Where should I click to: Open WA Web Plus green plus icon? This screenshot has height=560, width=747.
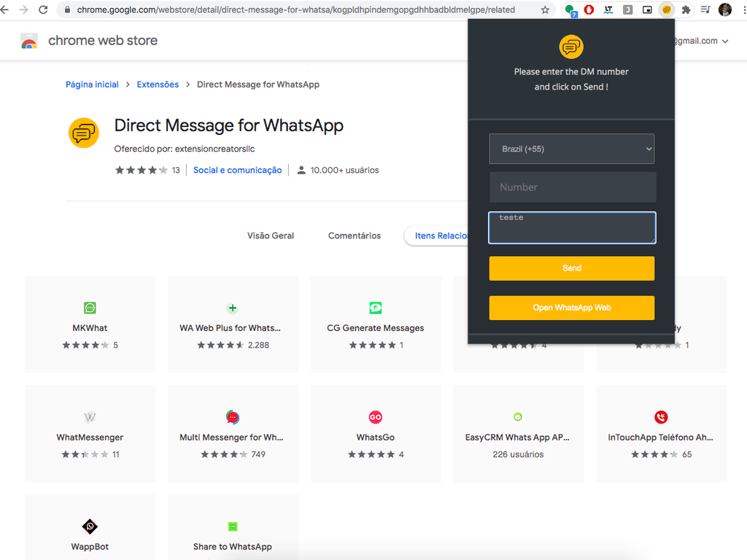click(233, 308)
